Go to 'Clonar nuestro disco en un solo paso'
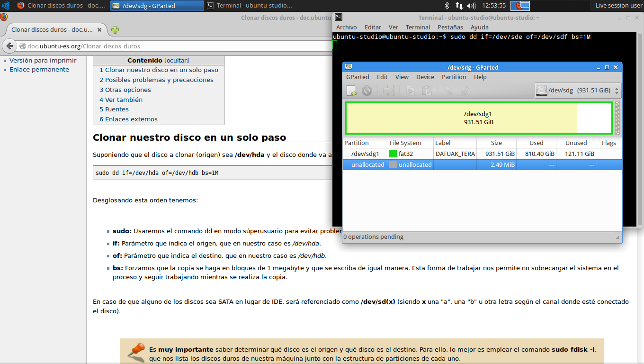The height and width of the screenshot is (364, 644). pos(159,70)
